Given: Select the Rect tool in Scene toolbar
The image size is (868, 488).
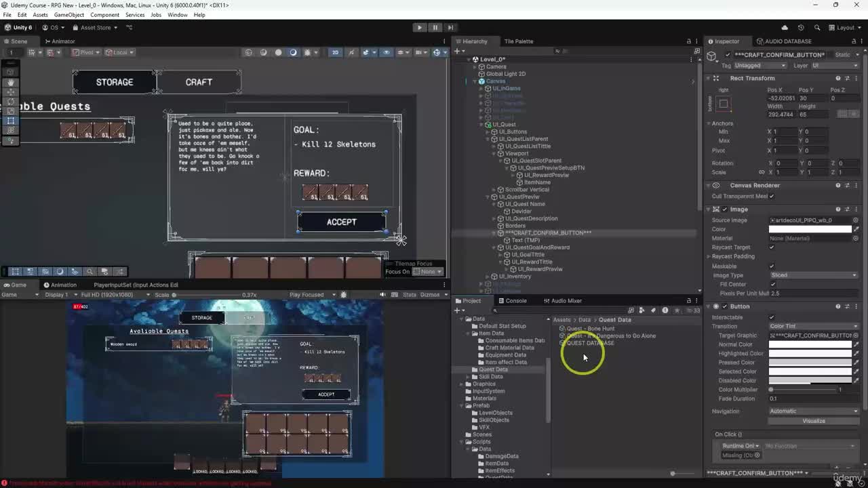Looking at the screenshot, I should (10, 121).
